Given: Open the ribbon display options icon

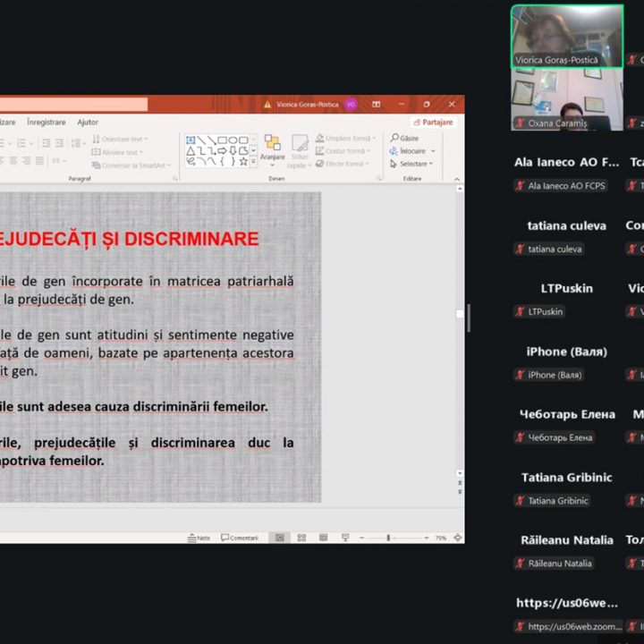Looking at the screenshot, I should click(377, 104).
